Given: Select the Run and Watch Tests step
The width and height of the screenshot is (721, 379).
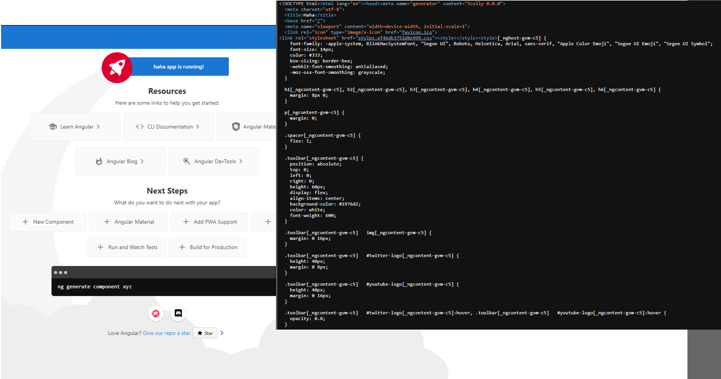Looking at the screenshot, I should 127,247.
